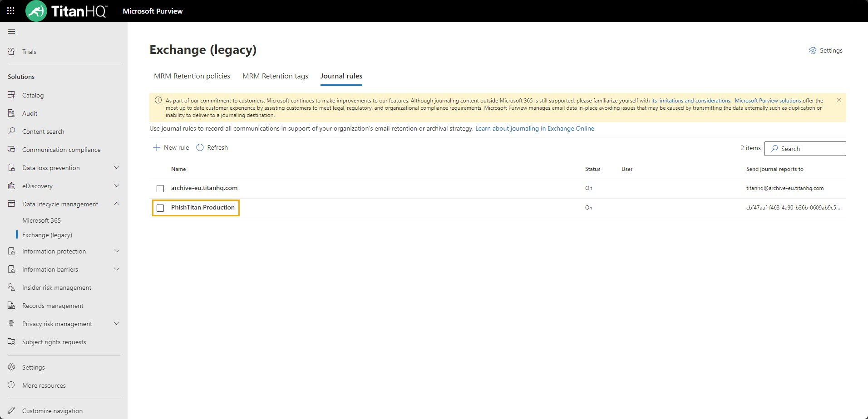Click the Information protection icon

point(12,251)
